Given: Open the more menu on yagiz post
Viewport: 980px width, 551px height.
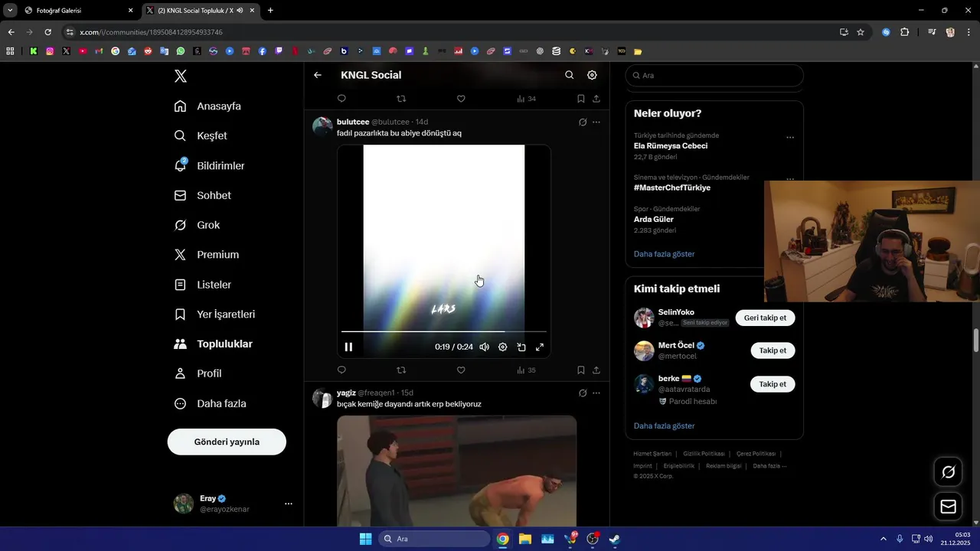Looking at the screenshot, I should [596, 393].
